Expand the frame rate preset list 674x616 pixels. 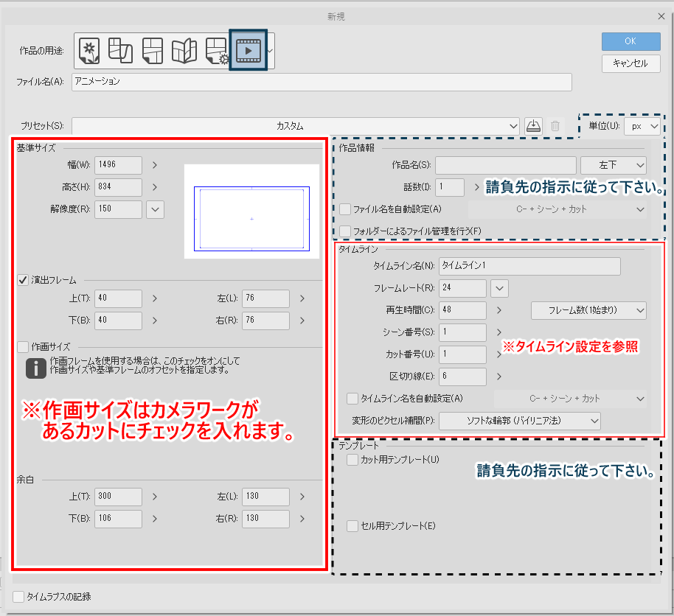click(500, 288)
